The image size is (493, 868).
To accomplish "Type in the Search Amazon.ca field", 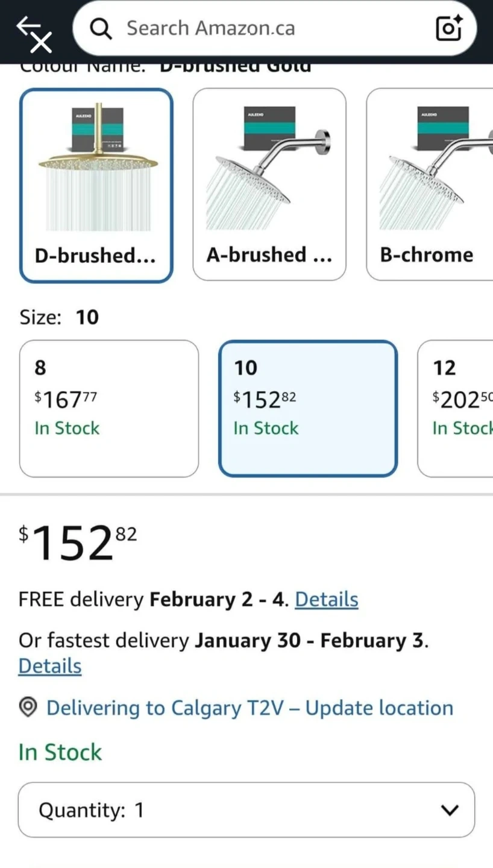I will [x=265, y=28].
